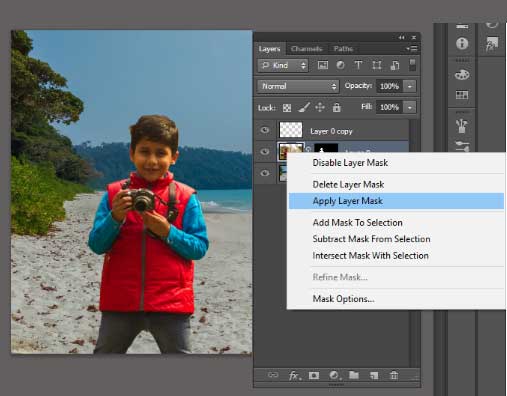The height and width of the screenshot is (396, 507).
Task: Create new adjustment layer icon
Action: [334, 376]
